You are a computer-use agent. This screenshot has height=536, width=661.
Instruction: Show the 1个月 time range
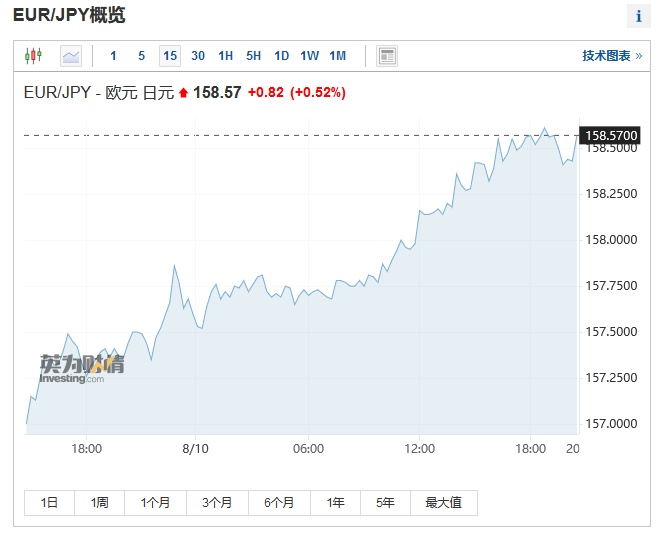[x=158, y=503]
